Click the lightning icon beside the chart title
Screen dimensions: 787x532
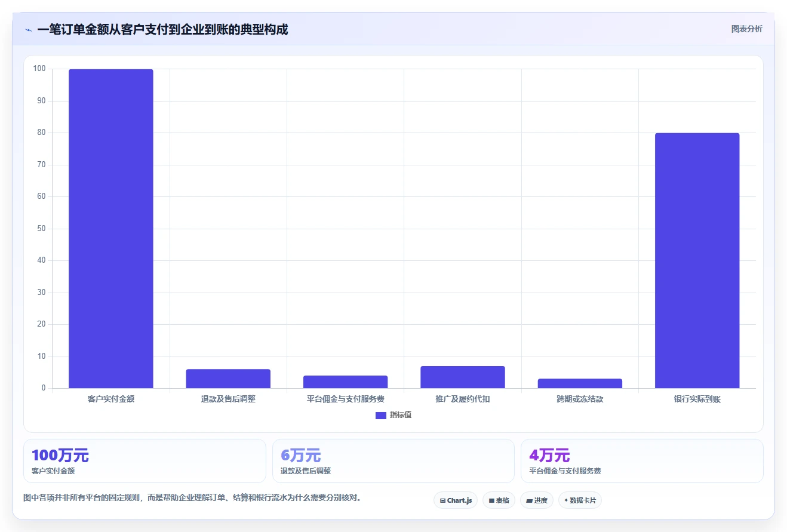pos(29,30)
